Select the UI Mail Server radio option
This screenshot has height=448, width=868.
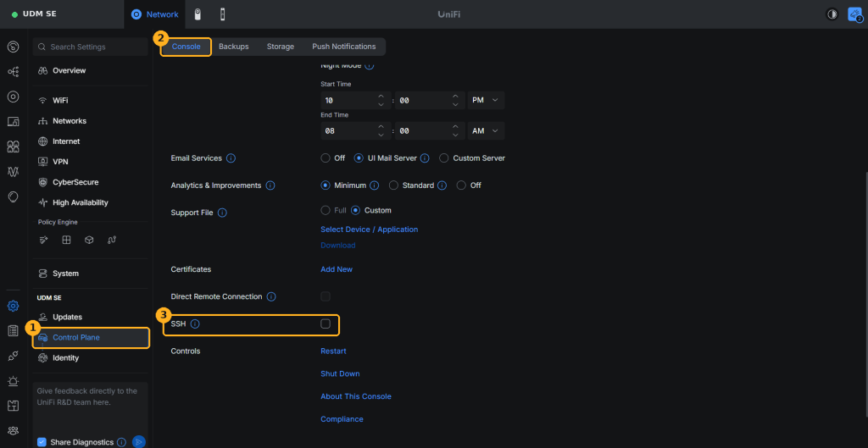(359, 158)
